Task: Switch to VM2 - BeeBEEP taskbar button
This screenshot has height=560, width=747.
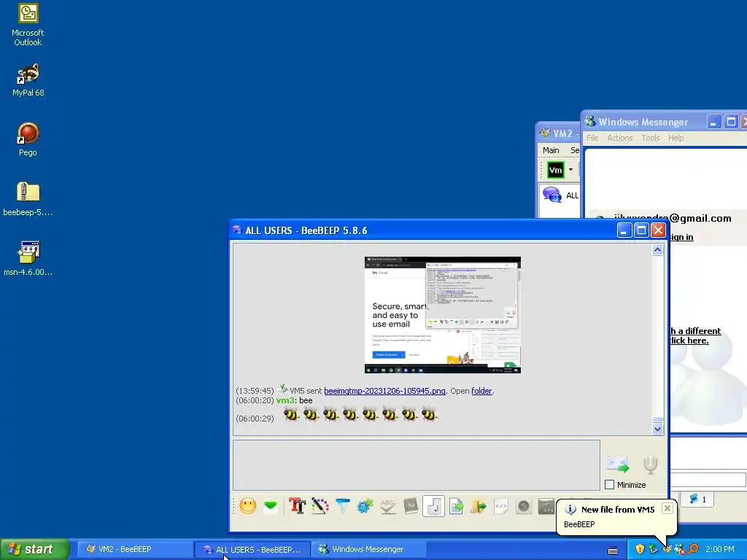Action: (135, 550)
